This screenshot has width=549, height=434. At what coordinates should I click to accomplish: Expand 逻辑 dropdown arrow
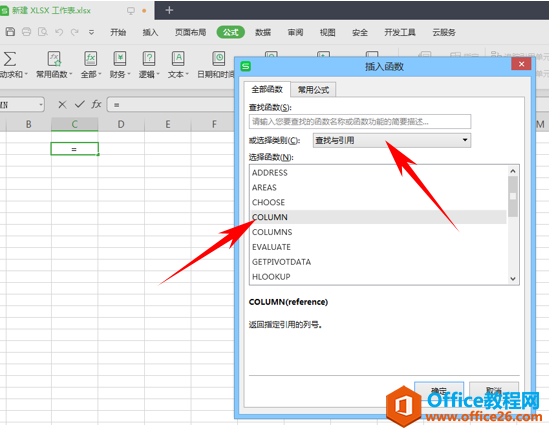pos(158,74)
